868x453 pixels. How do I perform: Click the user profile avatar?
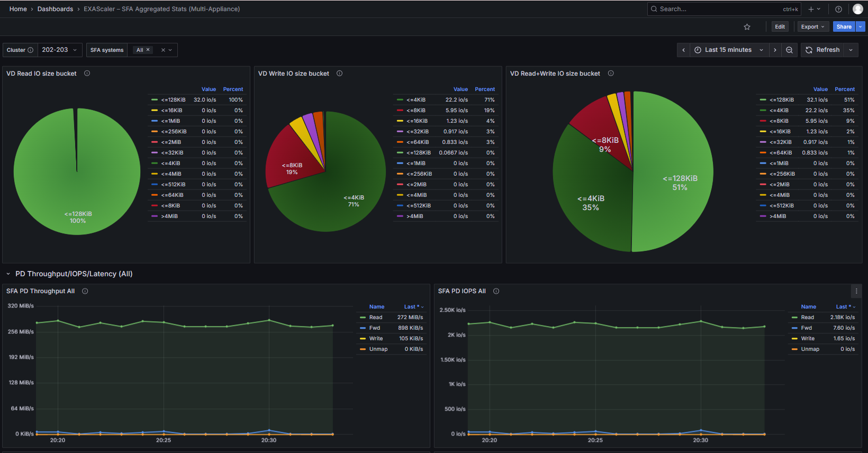(x=858, y=9)
